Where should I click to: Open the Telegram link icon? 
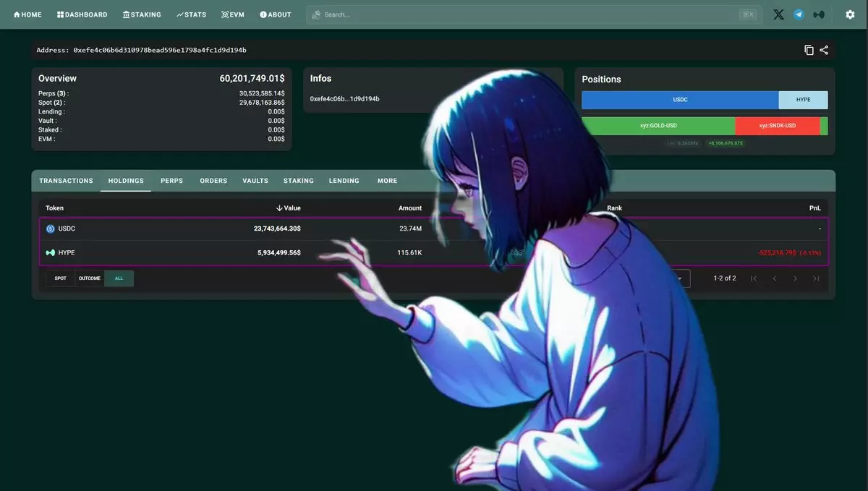tap(799, 14)
